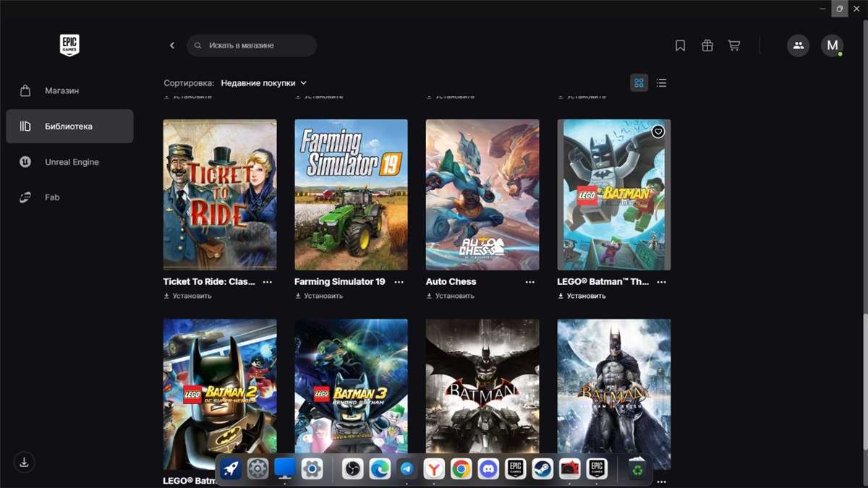Open Steam from the dock
The image size is (868, 488).
pos(542,469)
